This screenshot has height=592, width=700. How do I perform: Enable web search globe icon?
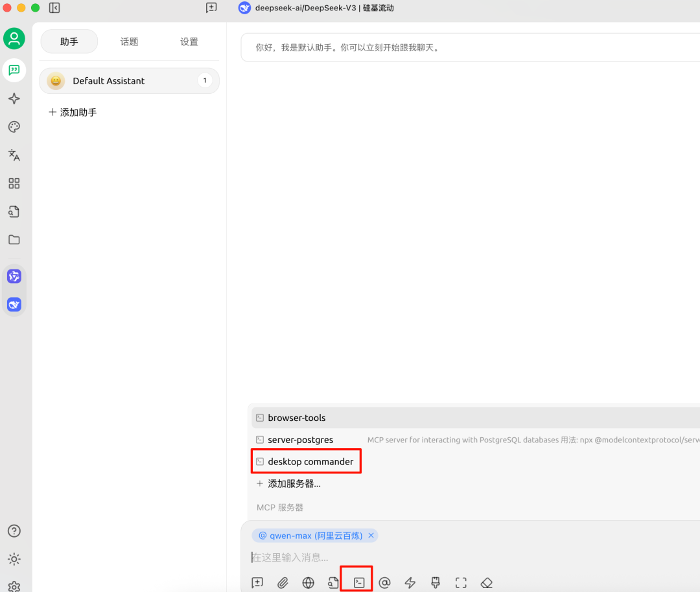point(308,582)
